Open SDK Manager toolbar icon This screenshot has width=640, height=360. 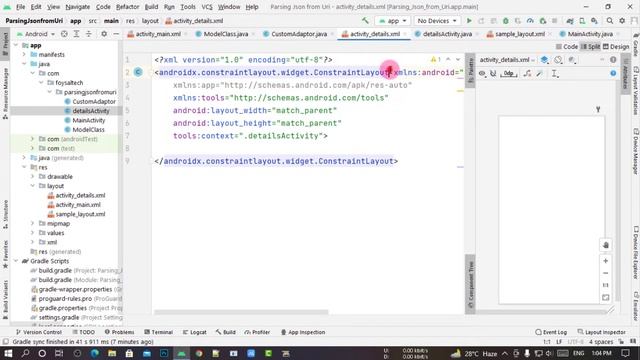(594, 21)
